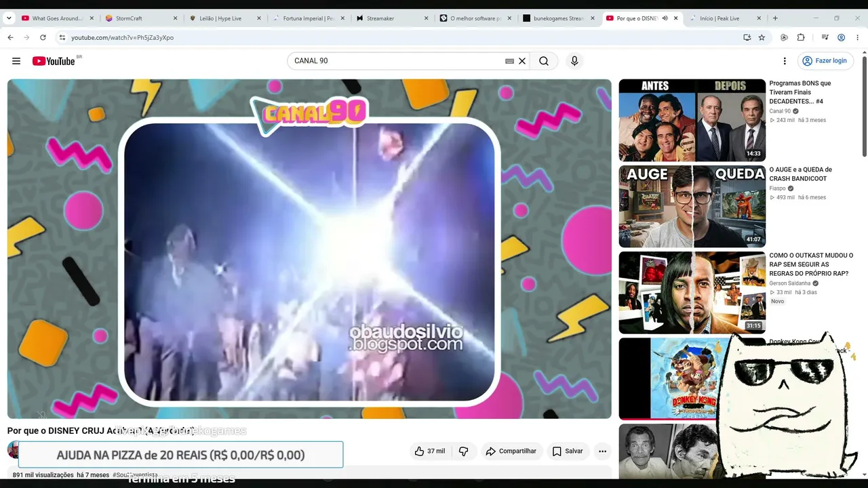The width and height of the screenshot is (868, 488).
Task: Close the What Goes Around tab
Action: point(91,18)
